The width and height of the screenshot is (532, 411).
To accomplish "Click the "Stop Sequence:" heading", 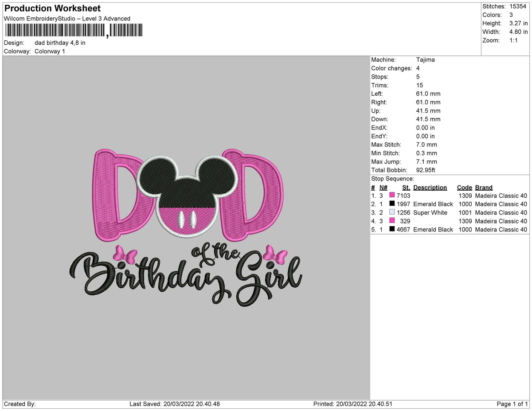I will (x=392, y=179).
